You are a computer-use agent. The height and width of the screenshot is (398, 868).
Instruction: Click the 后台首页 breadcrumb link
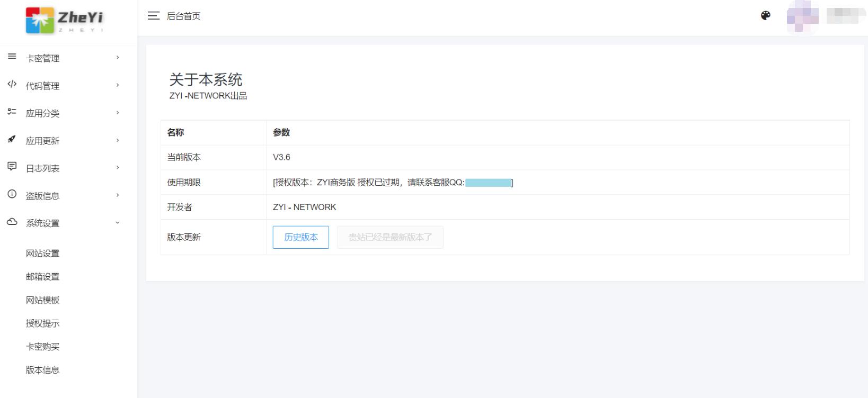[183, 16]
